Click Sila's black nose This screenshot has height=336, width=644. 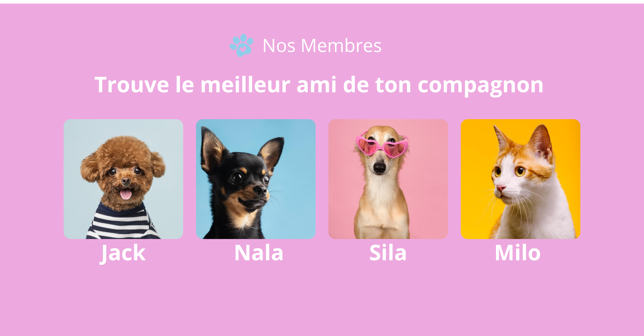[x=379, y=168]
